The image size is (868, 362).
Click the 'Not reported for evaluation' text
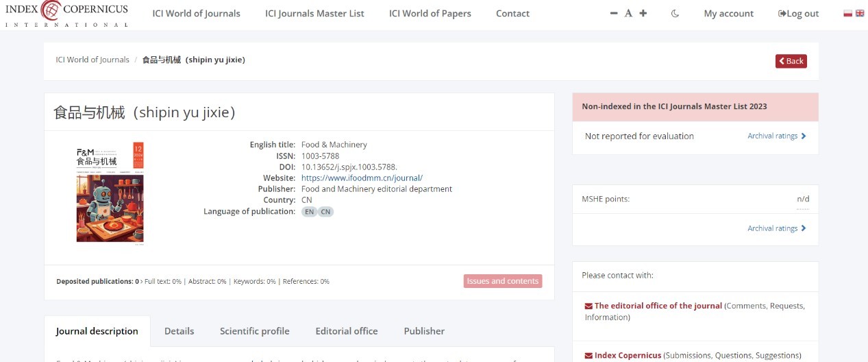639,136
